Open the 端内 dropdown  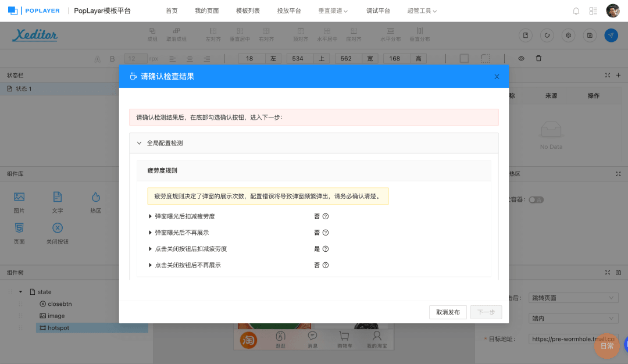tap(573, 318)
